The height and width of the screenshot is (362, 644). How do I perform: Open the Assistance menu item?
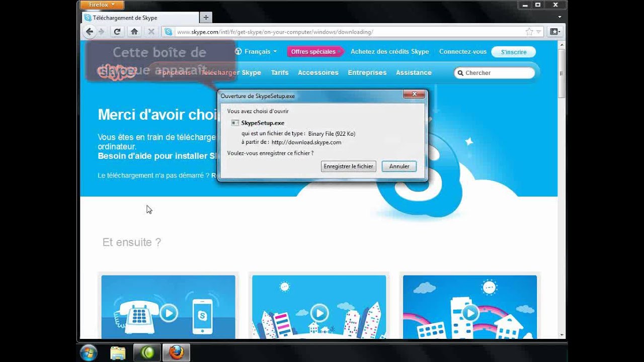pos(414,72)
